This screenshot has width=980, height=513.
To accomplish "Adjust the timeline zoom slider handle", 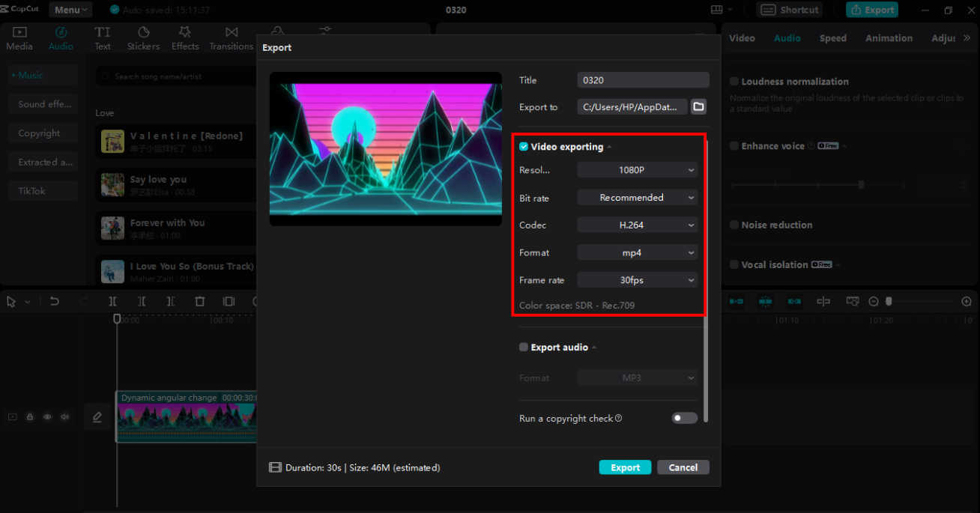I will [x=889, y=301].
